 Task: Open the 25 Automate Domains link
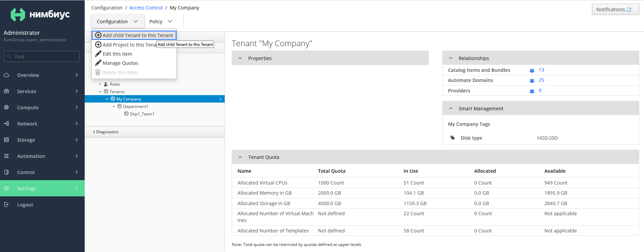(541, 80)
